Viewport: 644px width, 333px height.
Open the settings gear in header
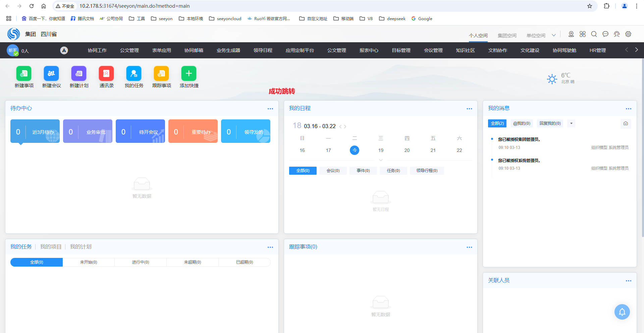[x=628, y=34]
